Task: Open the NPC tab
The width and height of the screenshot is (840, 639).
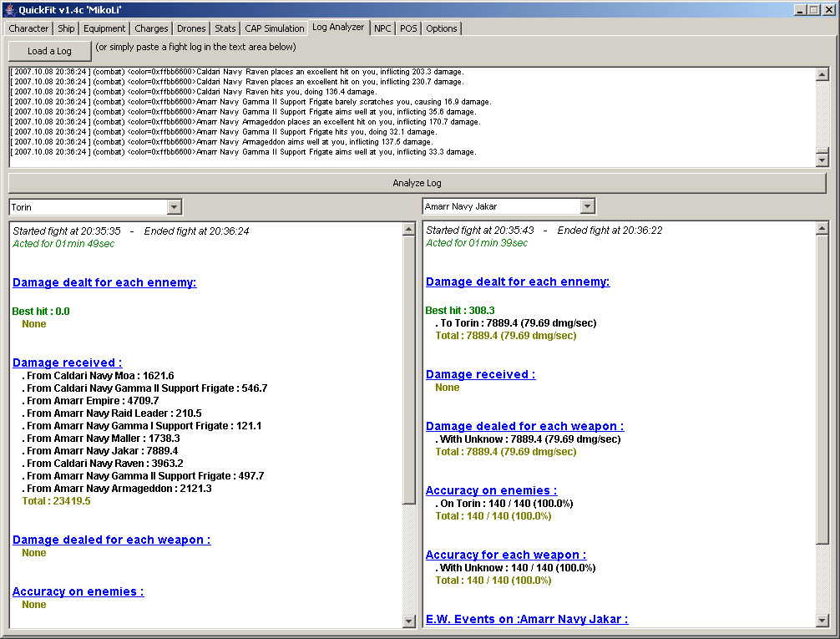Action: pyautogui.click(x=382, y=28)
